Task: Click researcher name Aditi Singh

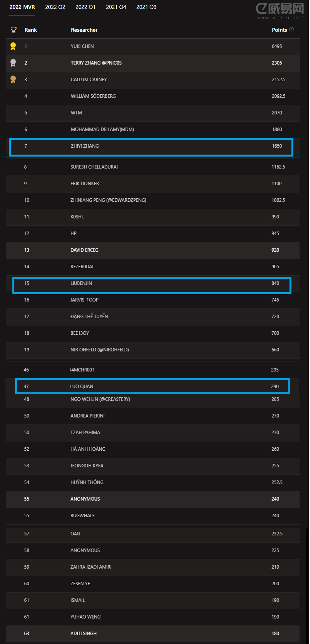Action: click(x=83, y=633)
